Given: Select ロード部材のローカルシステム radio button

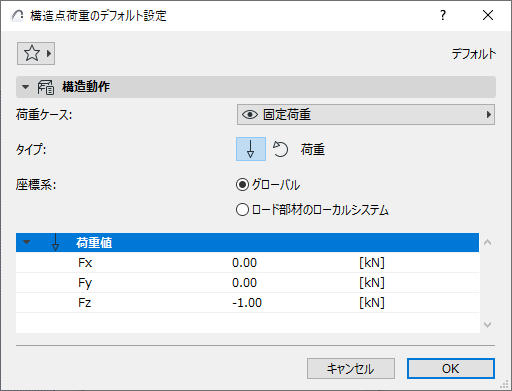Looking at the screenshot, I should pyautogui.click(x=242, y=210).
